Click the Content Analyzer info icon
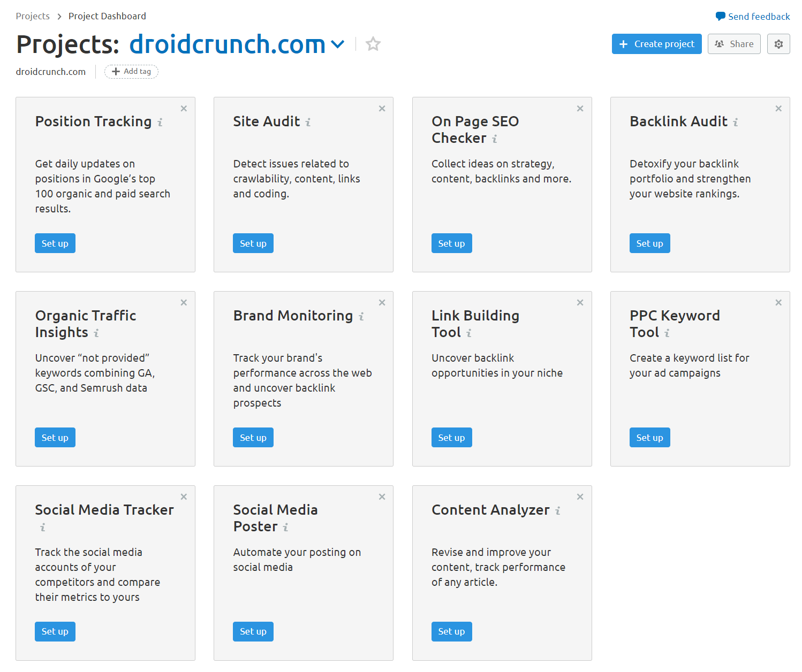 click(x=559, y=511)
